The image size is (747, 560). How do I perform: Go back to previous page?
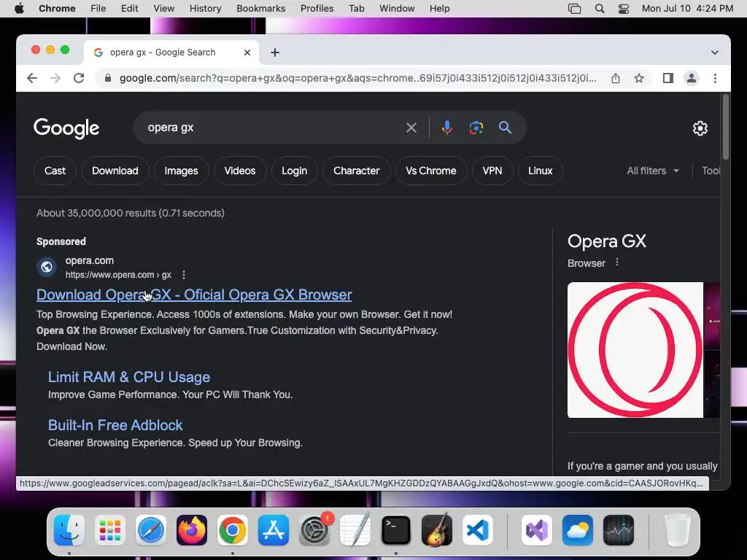click(x=32, y=78)
